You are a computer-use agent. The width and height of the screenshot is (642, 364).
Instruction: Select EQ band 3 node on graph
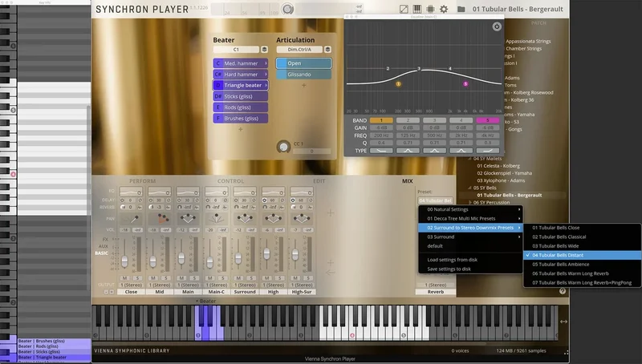(x=419, y=69)
